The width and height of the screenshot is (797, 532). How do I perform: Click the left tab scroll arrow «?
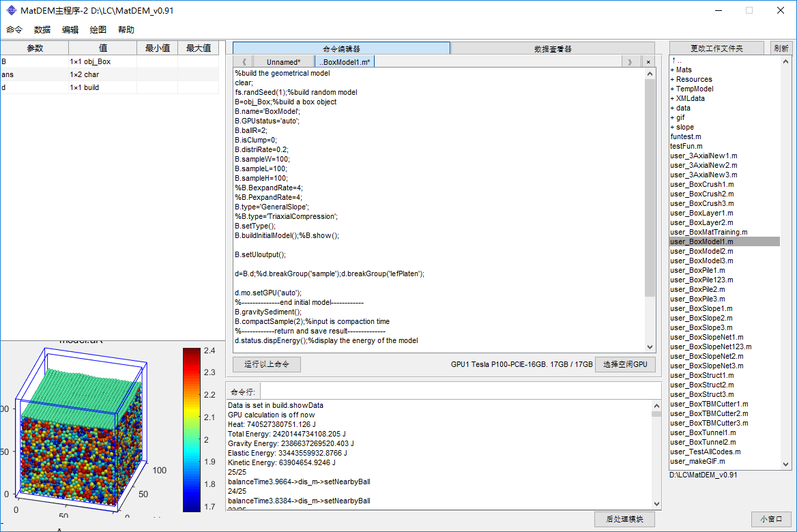coord(244,62)
